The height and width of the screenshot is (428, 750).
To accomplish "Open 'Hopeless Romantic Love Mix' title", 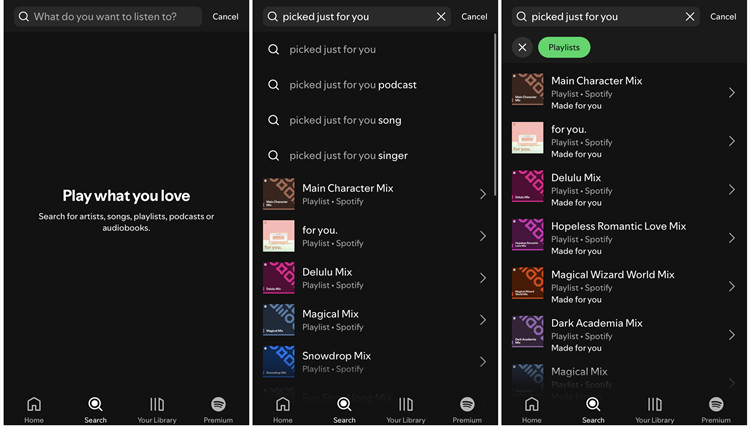I will click(x=618, y=226).
